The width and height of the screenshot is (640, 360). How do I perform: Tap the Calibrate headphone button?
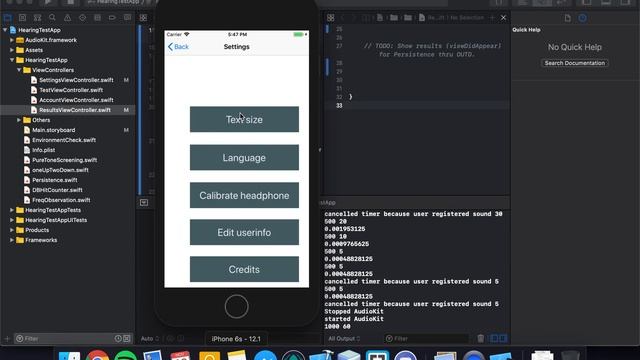tap(244, 196)
